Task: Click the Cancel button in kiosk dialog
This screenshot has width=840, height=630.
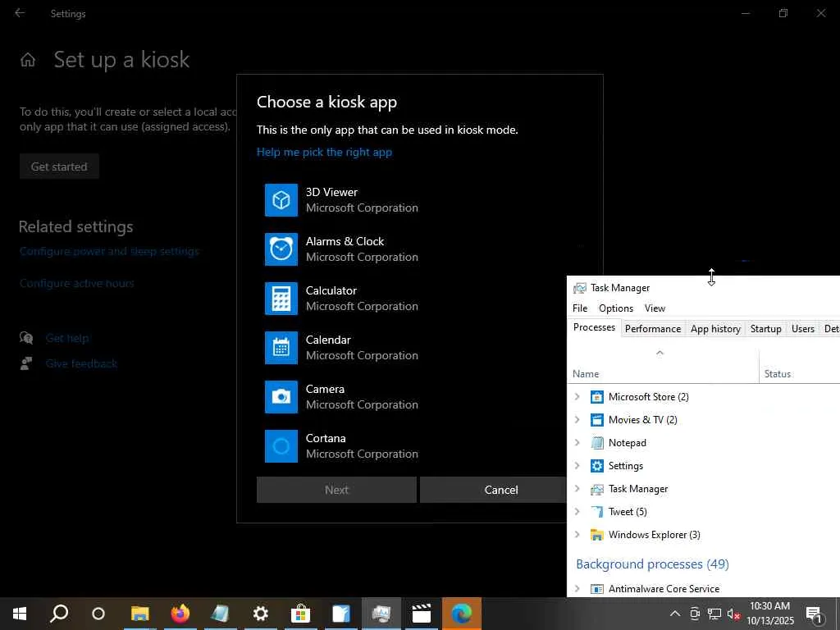Action: point(493,491)
